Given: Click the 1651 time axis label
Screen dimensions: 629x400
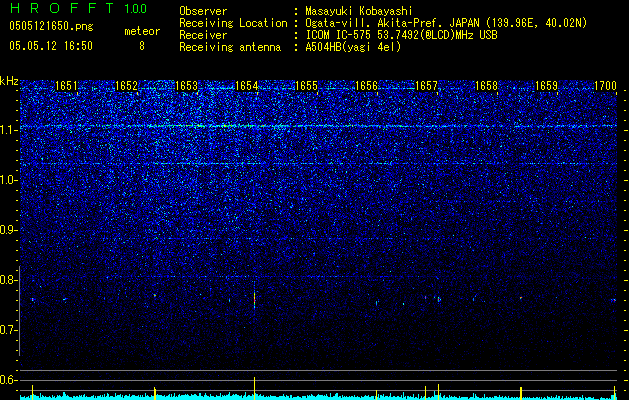Looking at the screenshot, I should pyautogui.click(x=66, y=86).
